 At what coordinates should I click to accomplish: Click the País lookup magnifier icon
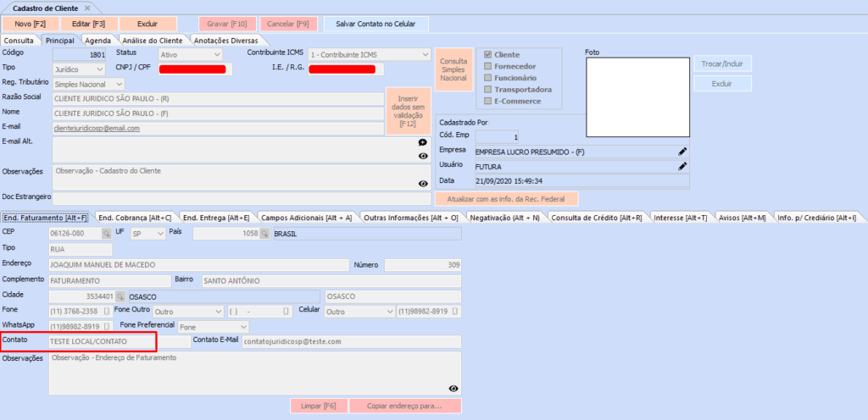[264, 233]
